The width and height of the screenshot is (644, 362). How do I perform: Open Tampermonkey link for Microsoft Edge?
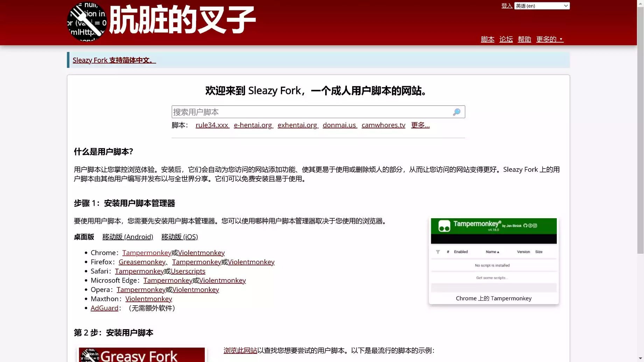[168, 280]
